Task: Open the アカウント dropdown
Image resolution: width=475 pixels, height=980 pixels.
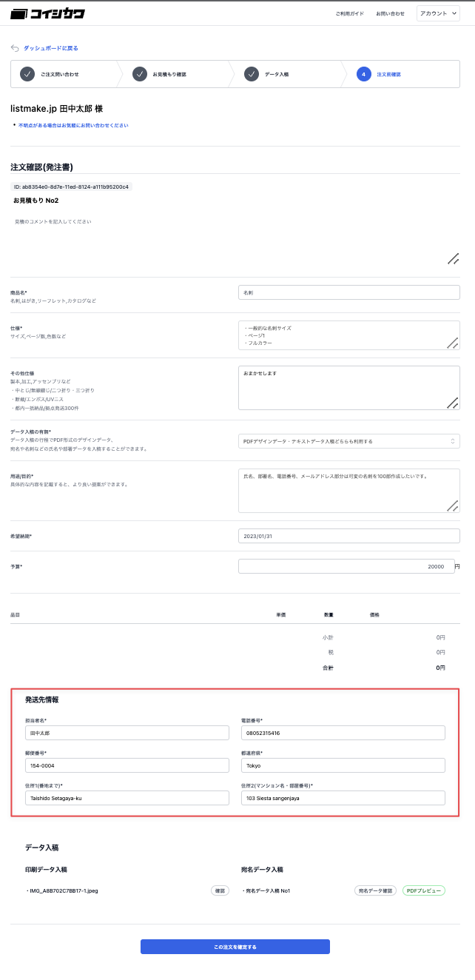Action: tap(439, 13)
